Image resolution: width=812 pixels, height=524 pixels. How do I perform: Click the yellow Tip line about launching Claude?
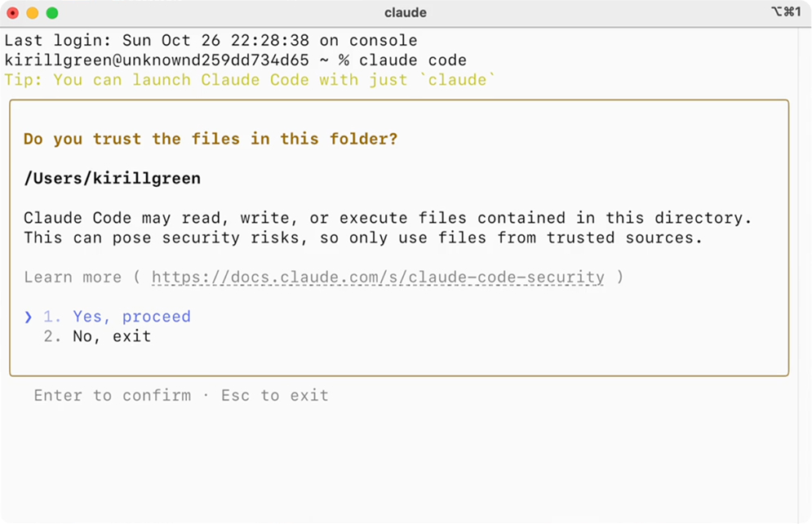[x=250, y=80]
